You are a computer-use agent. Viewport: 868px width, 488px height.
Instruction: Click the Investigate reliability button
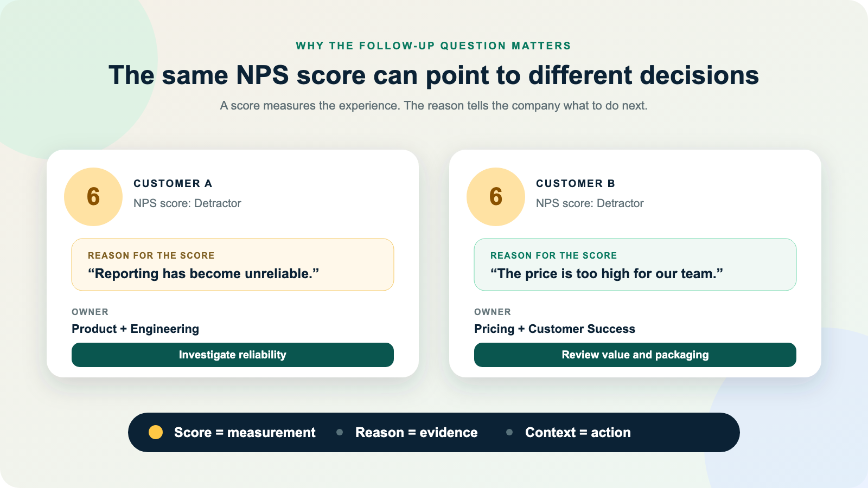pyautogui.click(x=233, y=355)
